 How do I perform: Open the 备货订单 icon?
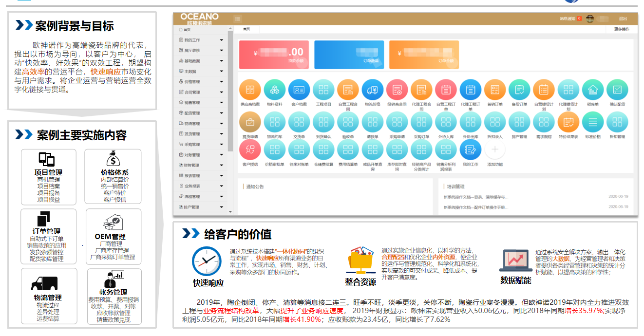click(x=519, y=90)
